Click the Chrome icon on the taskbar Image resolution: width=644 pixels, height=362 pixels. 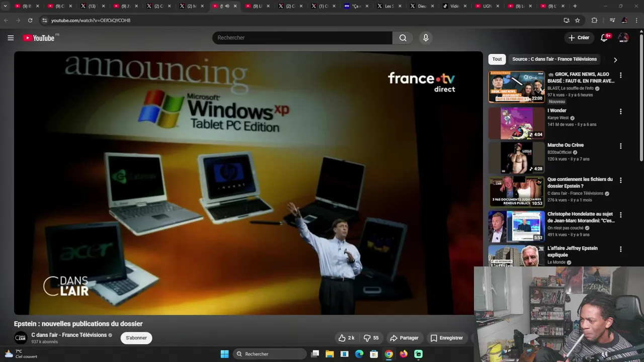389,354
